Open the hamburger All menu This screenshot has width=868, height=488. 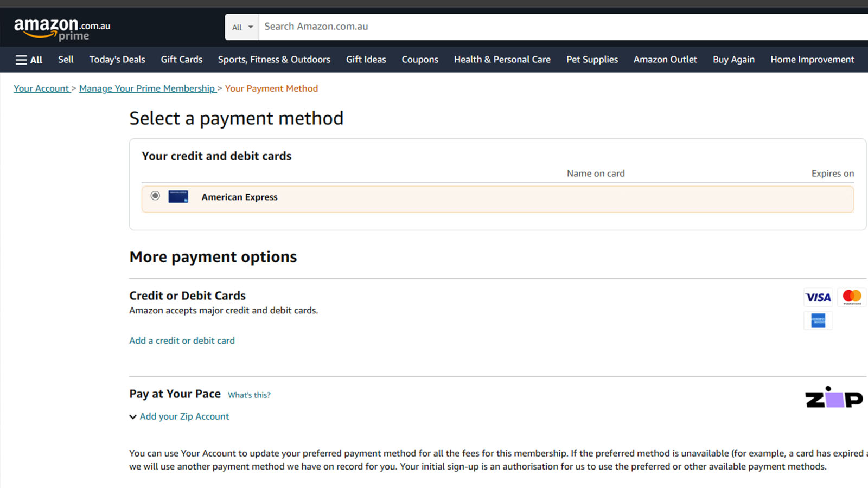pos(29,60)
